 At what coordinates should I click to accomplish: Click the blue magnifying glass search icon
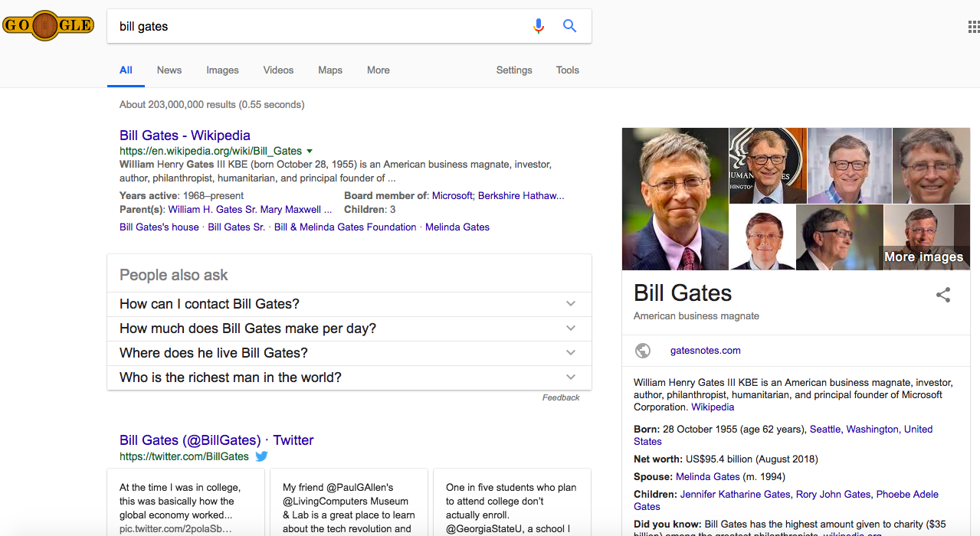(569, 26)
